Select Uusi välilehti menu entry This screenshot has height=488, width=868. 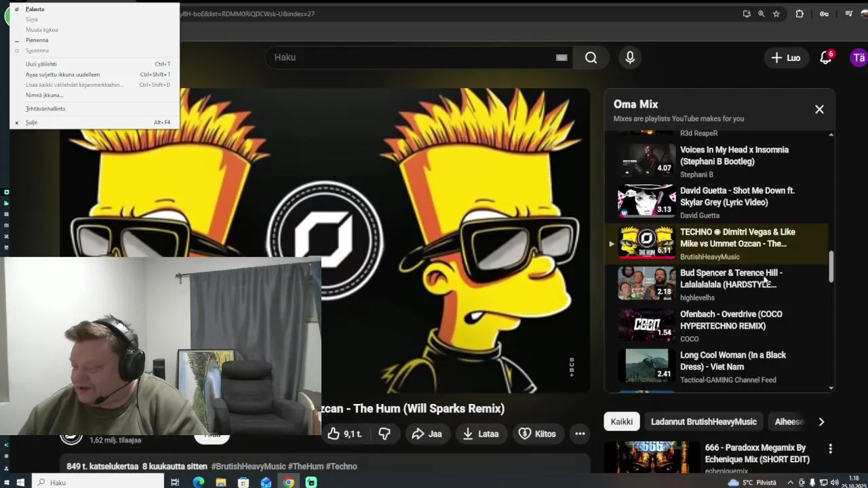94,64
